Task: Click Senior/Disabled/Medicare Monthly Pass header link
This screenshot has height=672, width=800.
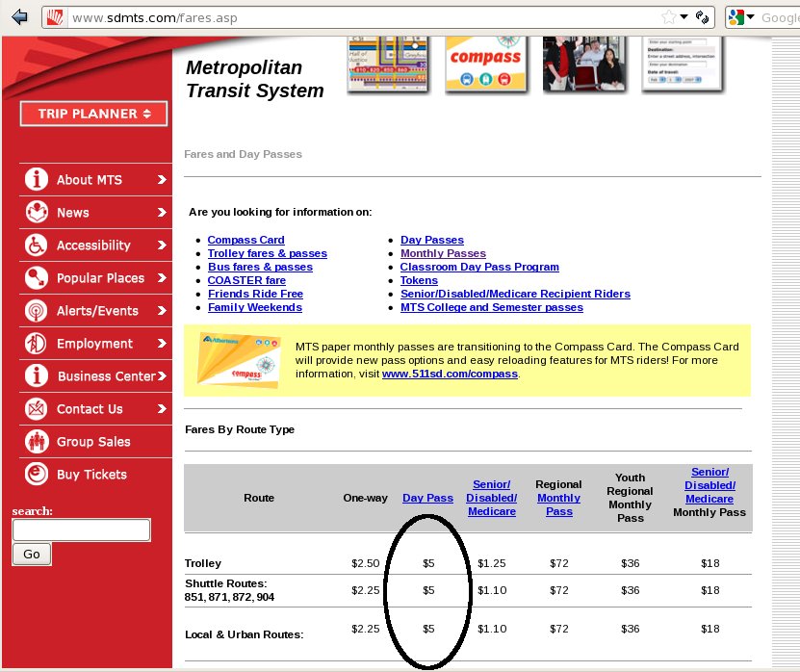Action: [710, 485]
